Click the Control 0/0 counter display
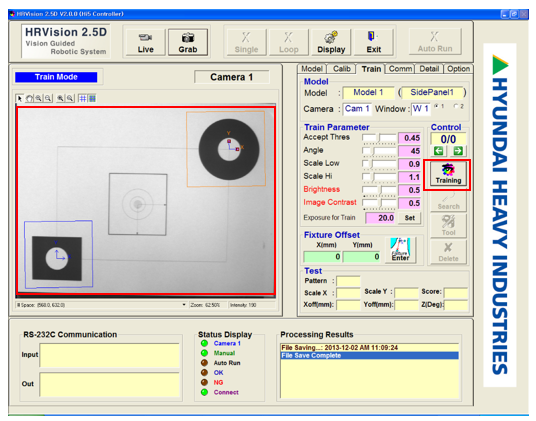Image resolution: width=536 pixels, height=421 pixels. [x=448, y=139]
